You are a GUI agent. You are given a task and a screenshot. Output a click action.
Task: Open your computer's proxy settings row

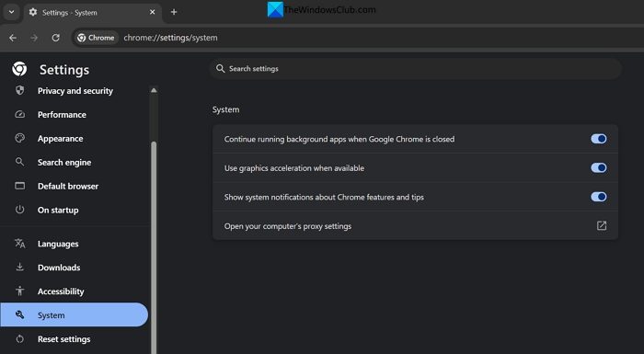(x=415, y=225)
